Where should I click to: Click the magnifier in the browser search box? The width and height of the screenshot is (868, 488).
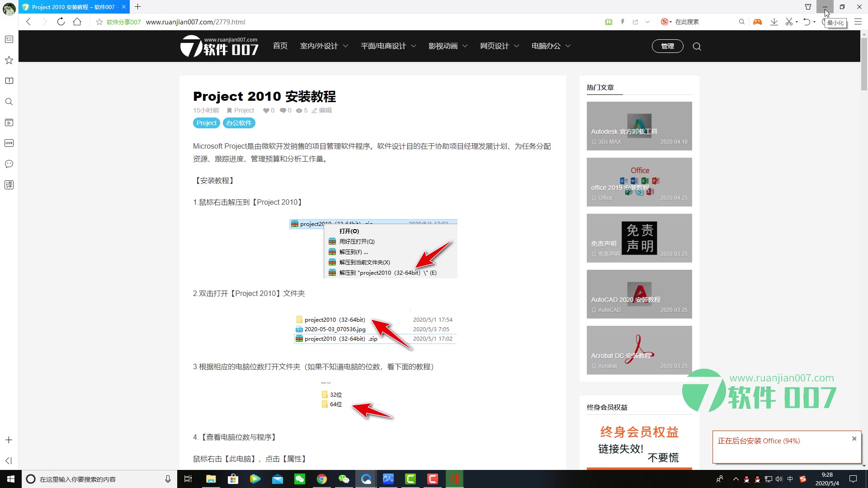click(741, 22)
